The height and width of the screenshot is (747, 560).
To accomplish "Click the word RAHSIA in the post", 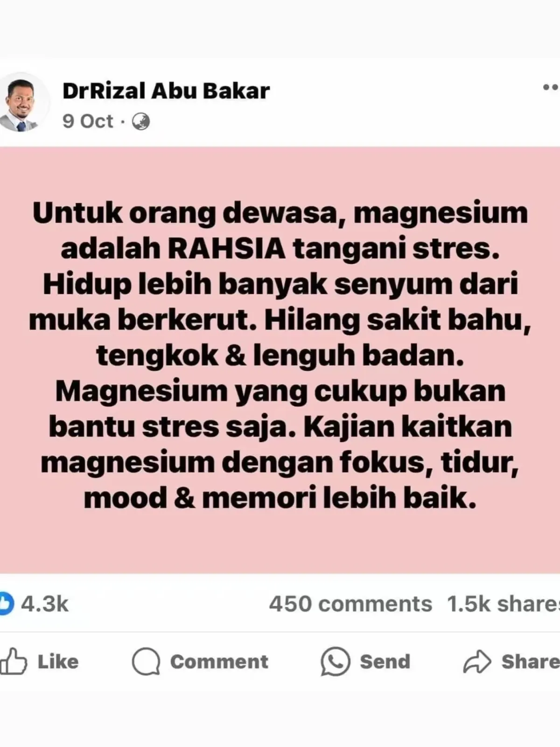I will [226, 249].
